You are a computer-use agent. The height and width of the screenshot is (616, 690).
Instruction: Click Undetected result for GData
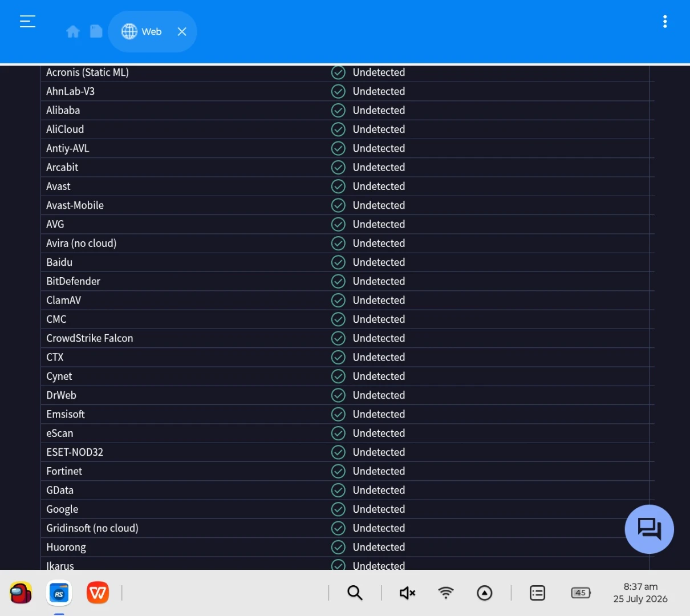click(x=379, y=491)
